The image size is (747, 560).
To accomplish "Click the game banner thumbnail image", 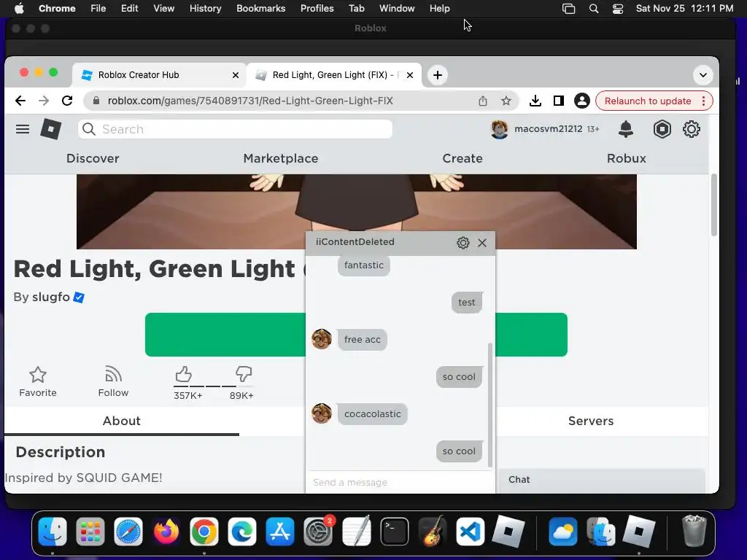I will click(x=356, y=211).
